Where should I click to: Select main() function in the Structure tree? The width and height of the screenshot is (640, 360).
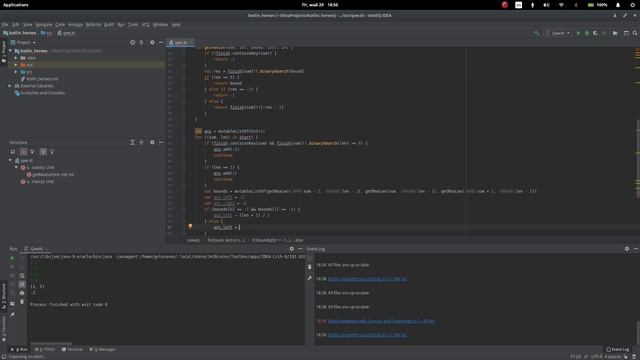tap(37, 182)
